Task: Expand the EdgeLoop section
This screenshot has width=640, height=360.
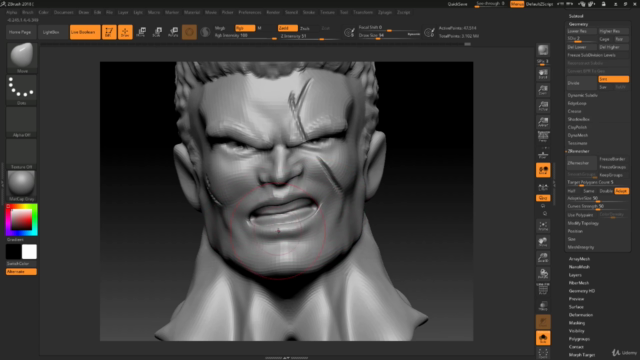Action: [x=576, y=103]
